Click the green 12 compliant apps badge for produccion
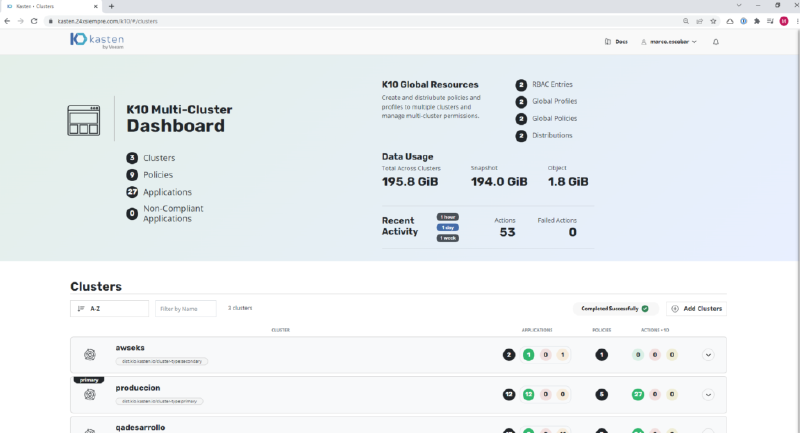 pos(529,394)
